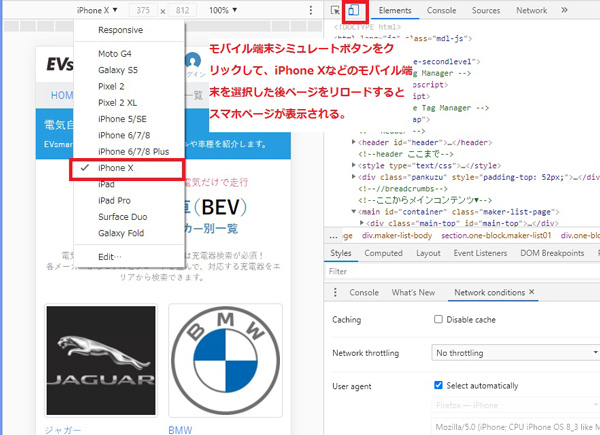Select iPad Pro device option

pos(129,200)
